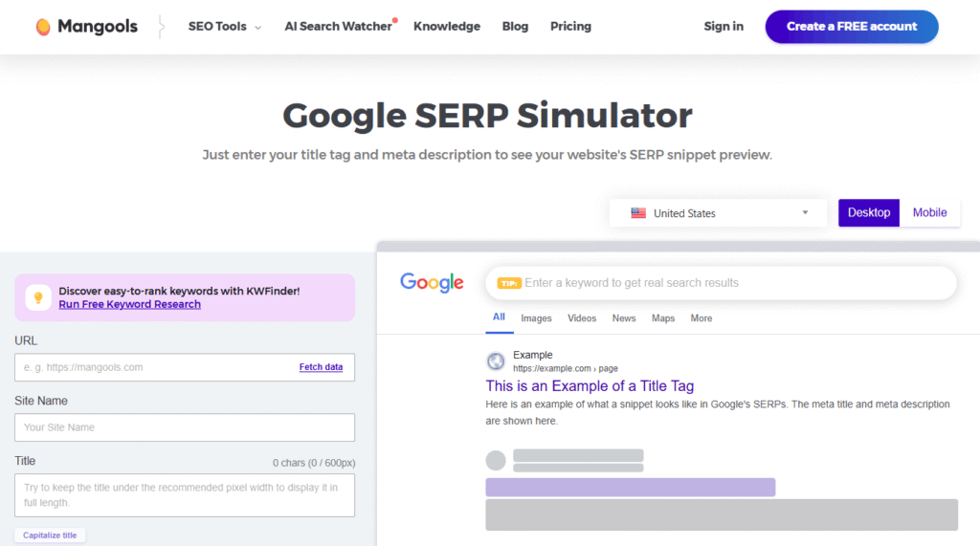Click the orange TIP badge
This screenshot has width=980, height=546.
(x=509, y=283)
